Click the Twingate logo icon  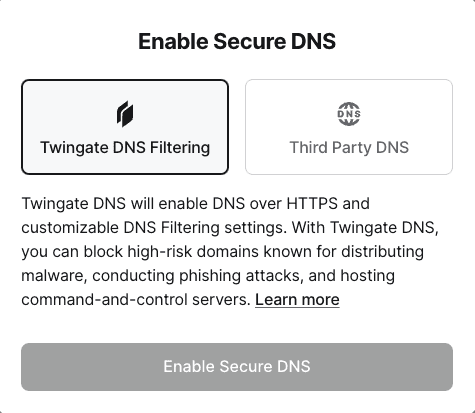coord(125,114)
